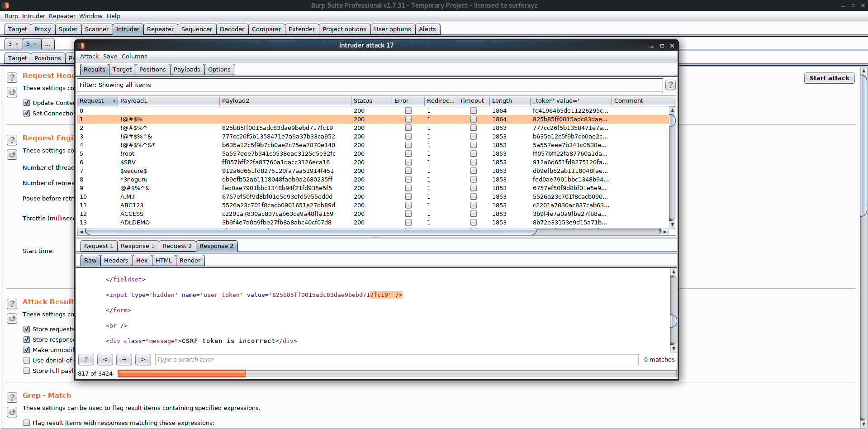Close Intruder tab 5
The width and height of the screenshot is (868, 429).
[x=35, y=44]
